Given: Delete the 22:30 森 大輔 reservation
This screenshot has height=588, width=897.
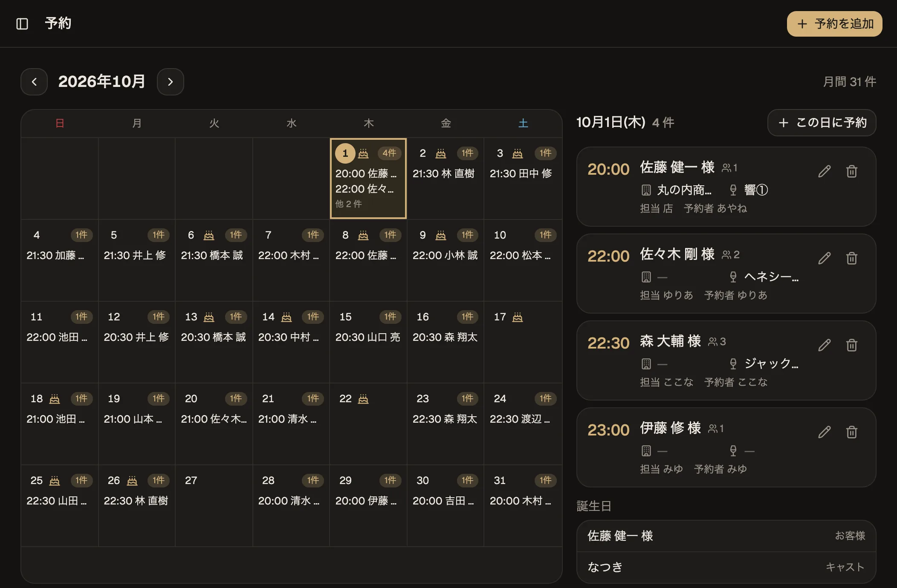Looking at the screenshot, I should 852,345.
